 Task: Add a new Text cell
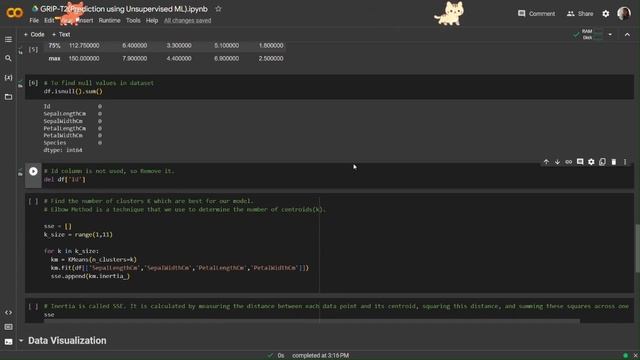61,35
